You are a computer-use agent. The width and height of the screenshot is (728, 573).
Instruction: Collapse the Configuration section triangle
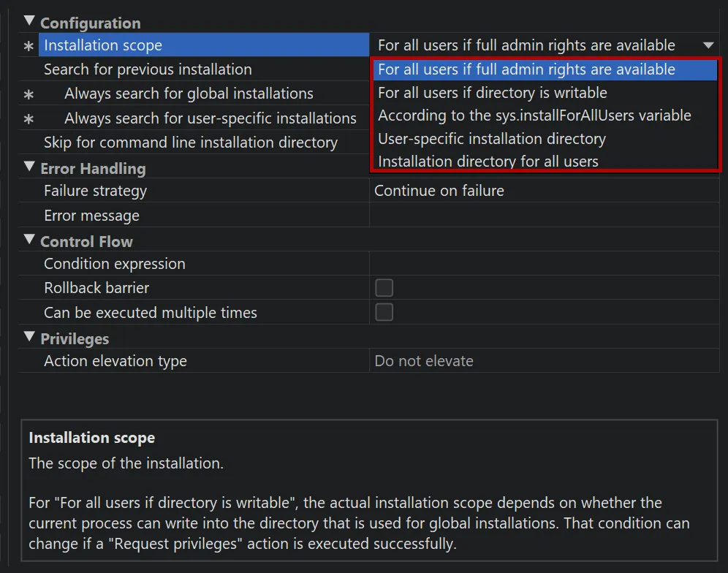tap(29, 21)
